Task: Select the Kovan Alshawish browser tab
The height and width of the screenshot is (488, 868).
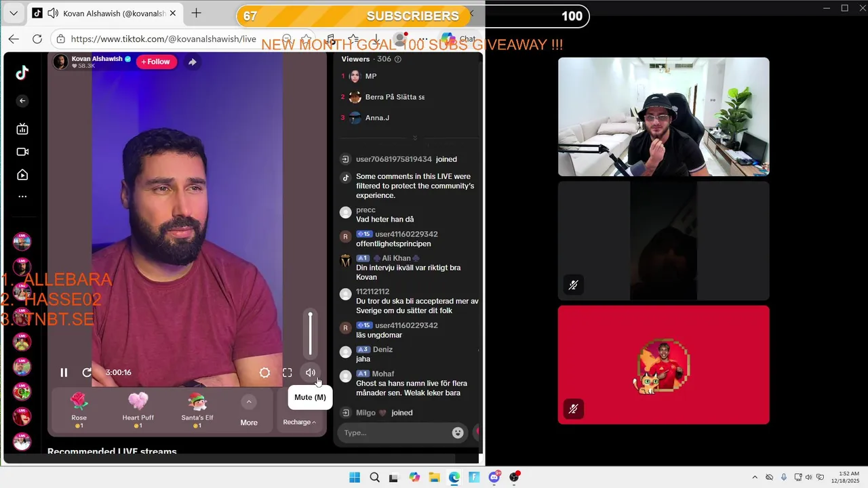Action: pos(105,14)
